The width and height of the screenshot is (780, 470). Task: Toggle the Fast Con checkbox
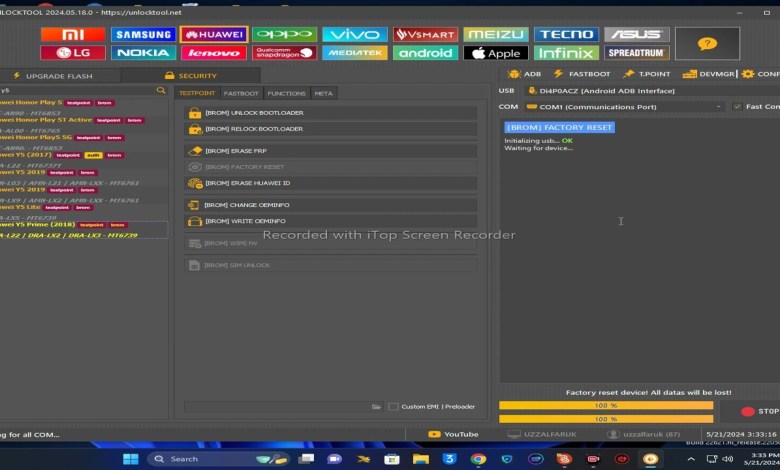point(737,106)
